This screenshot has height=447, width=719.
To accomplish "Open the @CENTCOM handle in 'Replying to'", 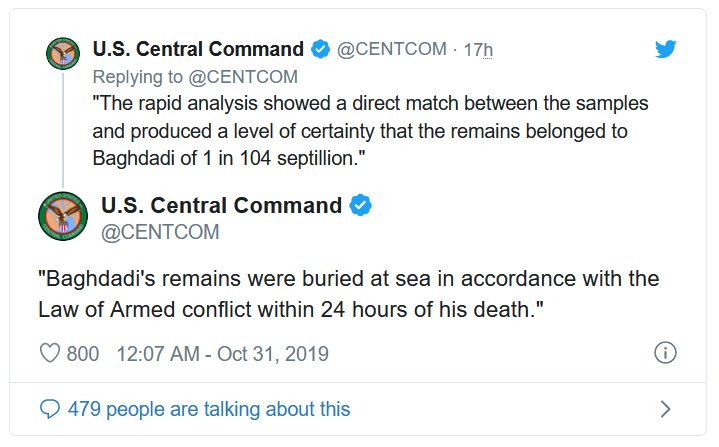I will [x=243, y=77].
